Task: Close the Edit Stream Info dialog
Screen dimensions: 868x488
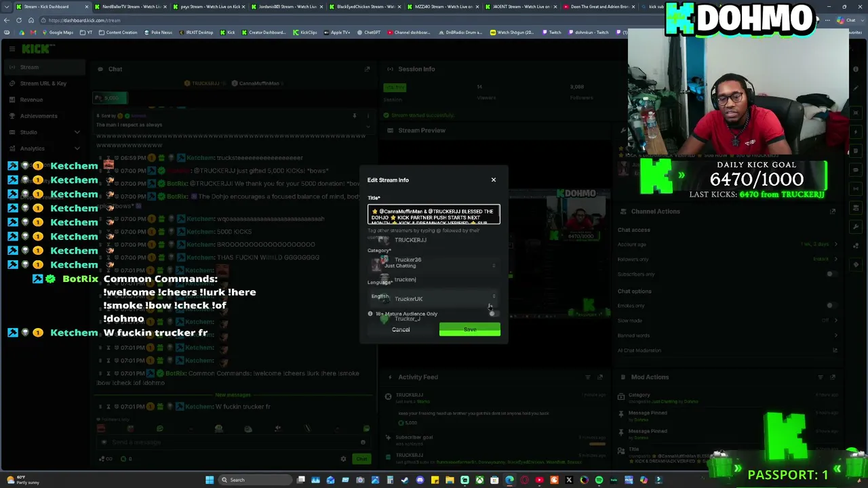Action: point(493,180)
